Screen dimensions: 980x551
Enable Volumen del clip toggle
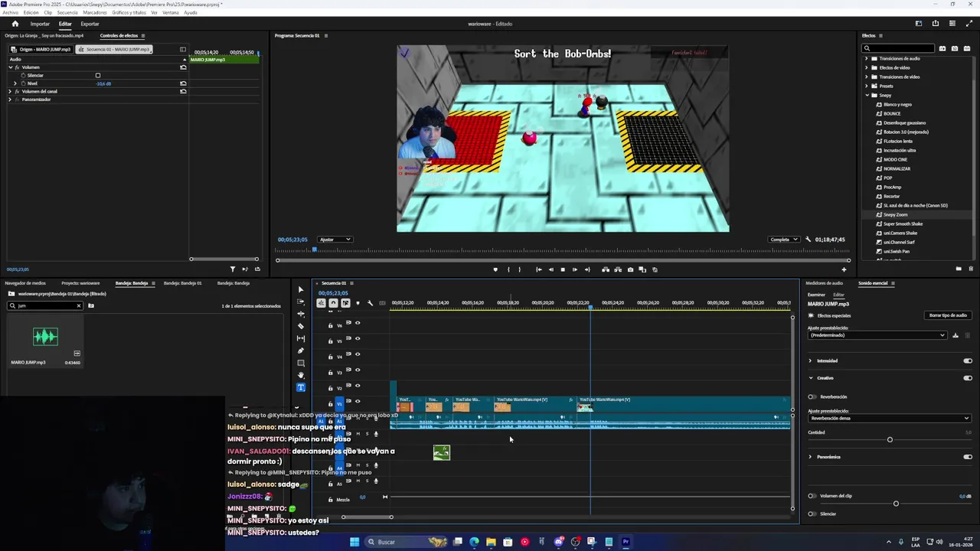coord(812,496)
